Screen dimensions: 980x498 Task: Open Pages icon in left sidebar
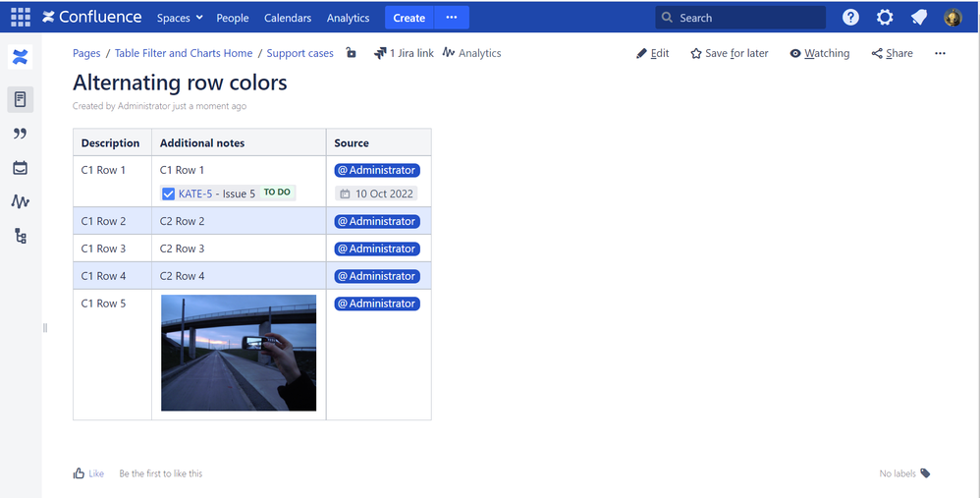(20, 99)
